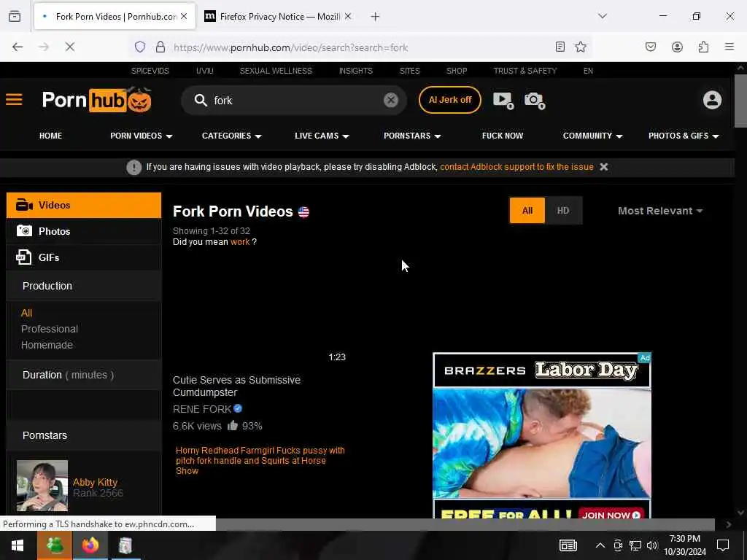
Task: Open the Most Relevant sort dropdown
Action: tap(659, 211)
